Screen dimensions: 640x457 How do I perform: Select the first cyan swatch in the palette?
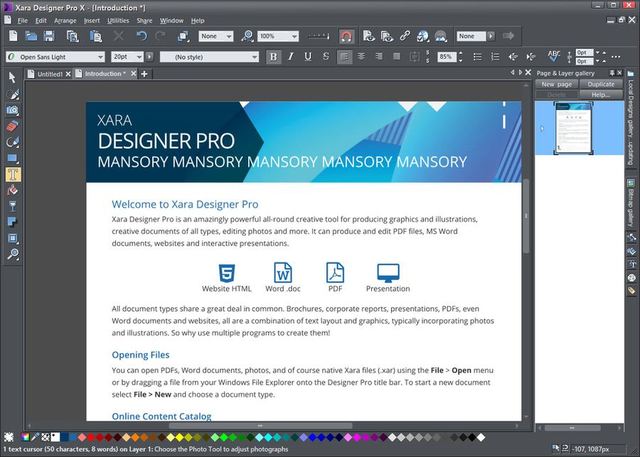point(259,437)
